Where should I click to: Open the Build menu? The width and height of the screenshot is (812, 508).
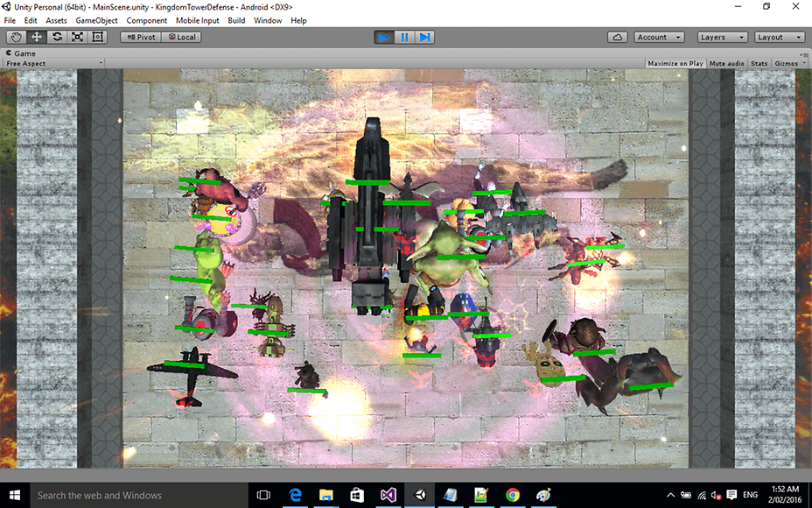click(236, 21)
